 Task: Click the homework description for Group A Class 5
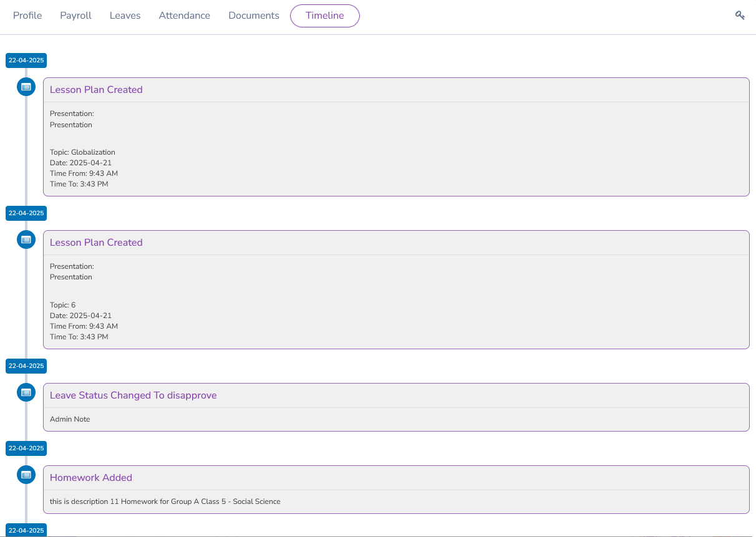[x=165, y=501]
